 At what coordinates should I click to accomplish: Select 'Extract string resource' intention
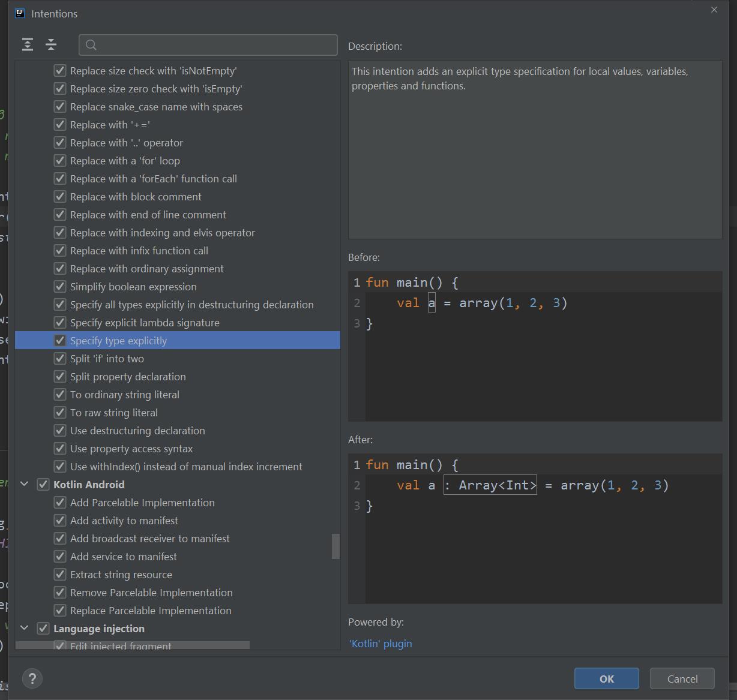click(121, 575)
